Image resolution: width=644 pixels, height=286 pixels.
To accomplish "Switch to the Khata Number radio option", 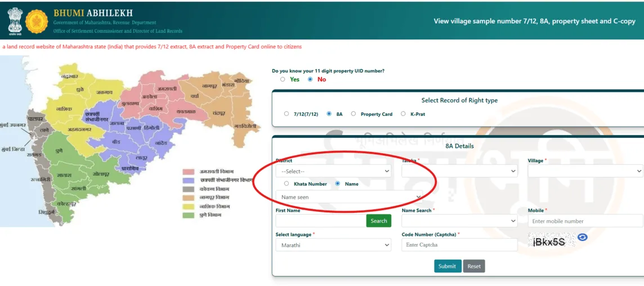I will coord(287,184).
